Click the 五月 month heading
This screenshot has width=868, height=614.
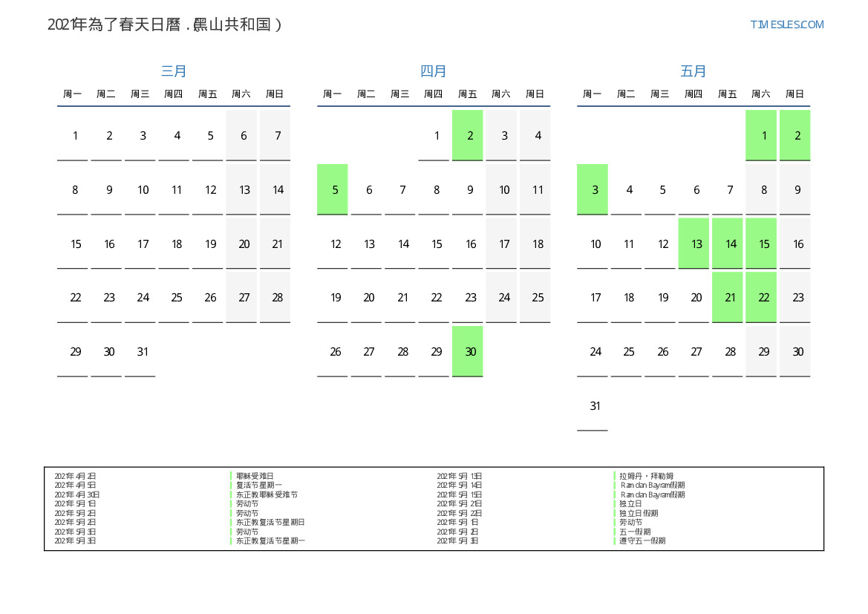coord(694,71)
